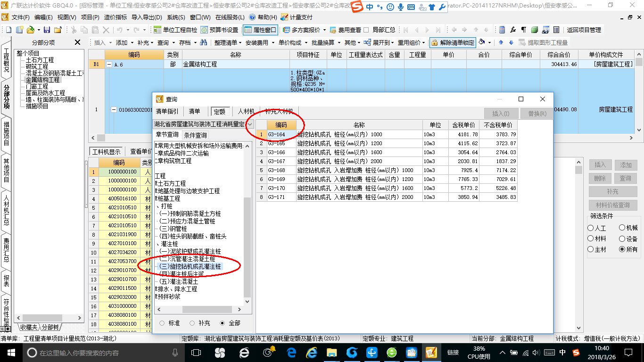644x362 pixels.
Task: Click 解除清单锁定 lock button
Action: click(x=453, y=42)
